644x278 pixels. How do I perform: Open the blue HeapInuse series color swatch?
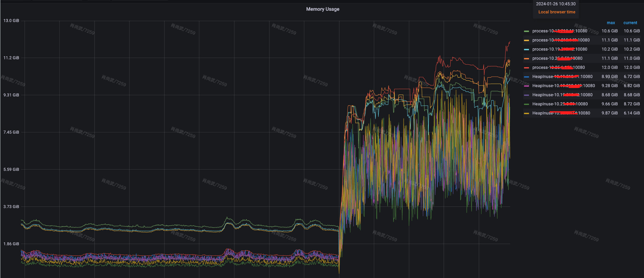pos(526,77)
